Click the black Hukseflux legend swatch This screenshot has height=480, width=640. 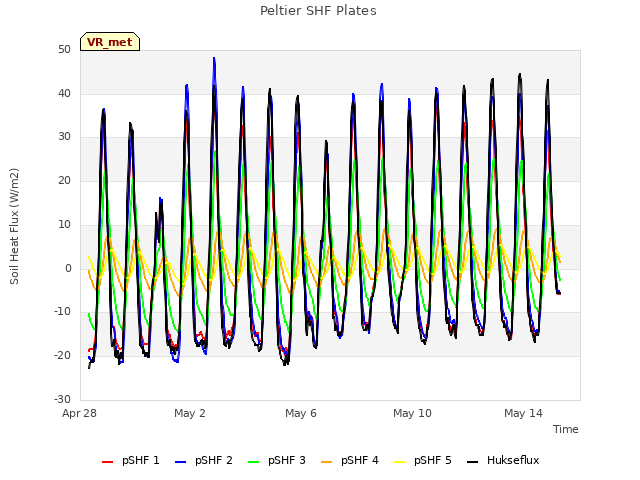473,462
